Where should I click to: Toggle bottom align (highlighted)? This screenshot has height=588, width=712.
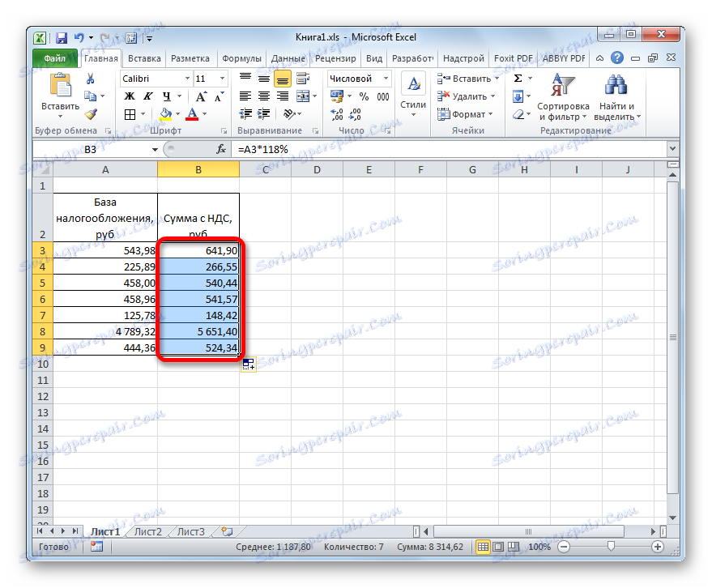[x=283, y=79]
